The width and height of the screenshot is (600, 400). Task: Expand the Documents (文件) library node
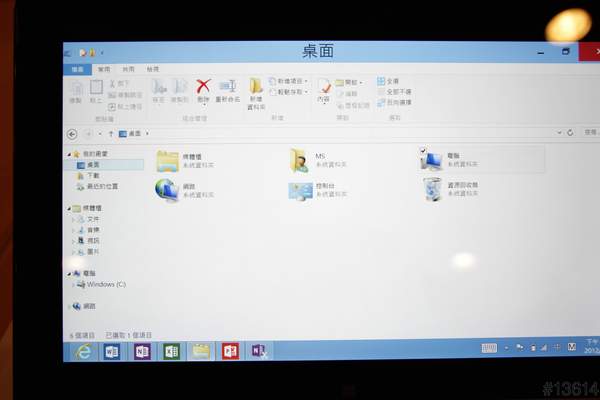(x=73, y=220)
